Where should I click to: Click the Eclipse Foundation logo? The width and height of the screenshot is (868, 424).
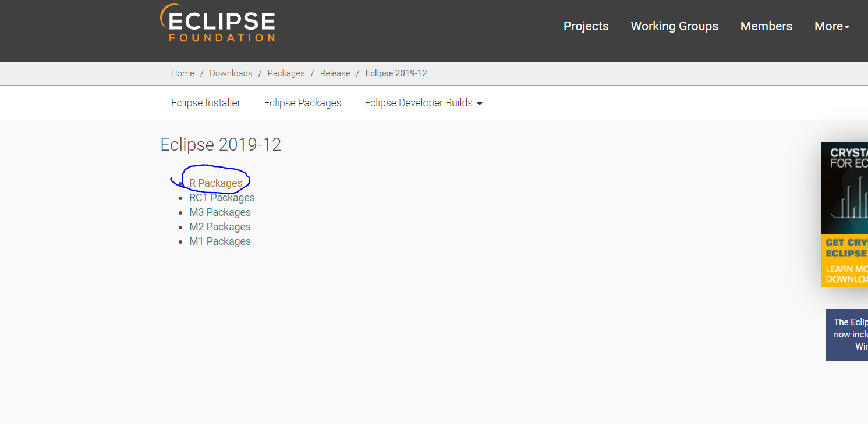tap(218, 23)
